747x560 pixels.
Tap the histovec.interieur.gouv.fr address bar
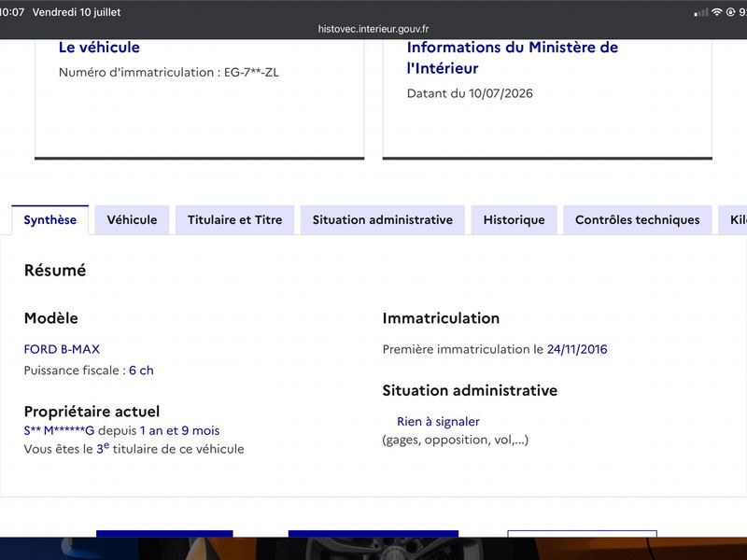pyautogui.click(x=373, y=29)
